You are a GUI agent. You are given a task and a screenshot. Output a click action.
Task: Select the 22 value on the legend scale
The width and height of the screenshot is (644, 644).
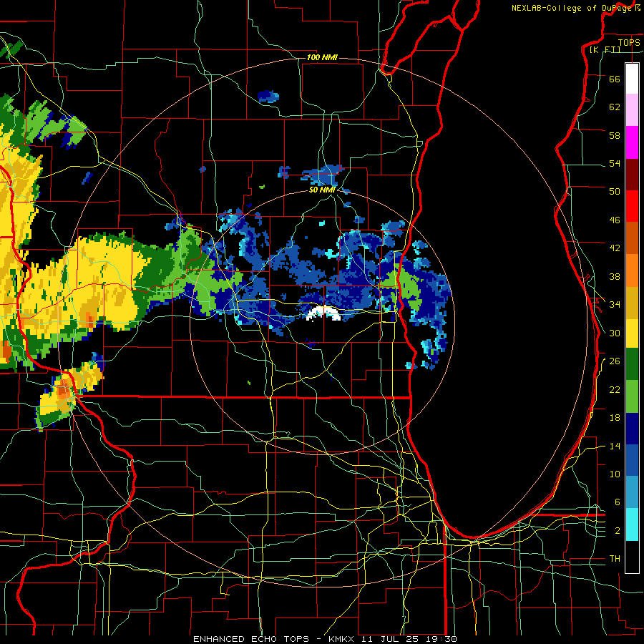point(615,389)
